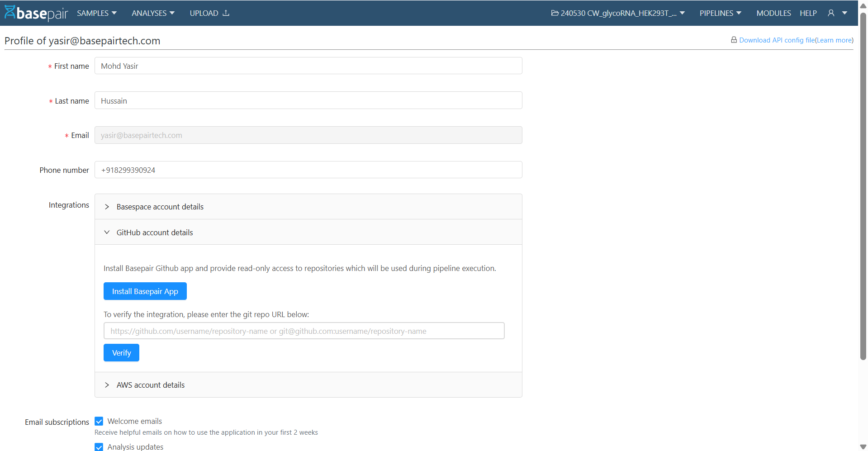This screenshot has width=868, height=451.
Task: Click the folder icon before the project name
Action: click(555, 13)
